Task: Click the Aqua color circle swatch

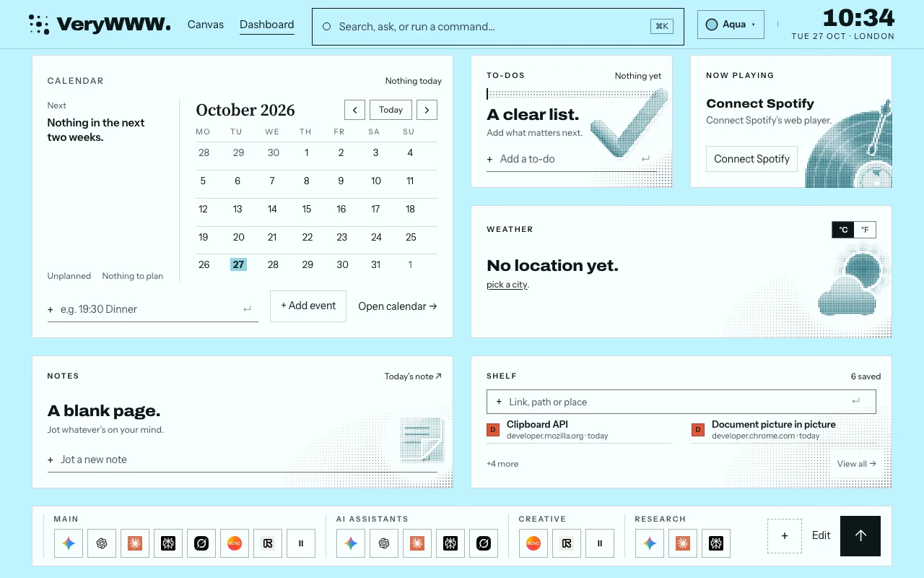Action: 711,25
